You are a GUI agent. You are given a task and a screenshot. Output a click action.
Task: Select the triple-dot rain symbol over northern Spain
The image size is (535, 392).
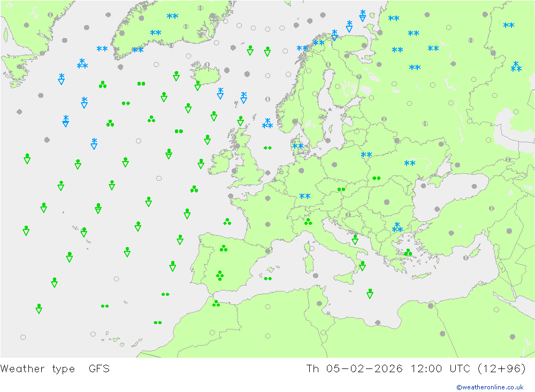coord(224,248)
